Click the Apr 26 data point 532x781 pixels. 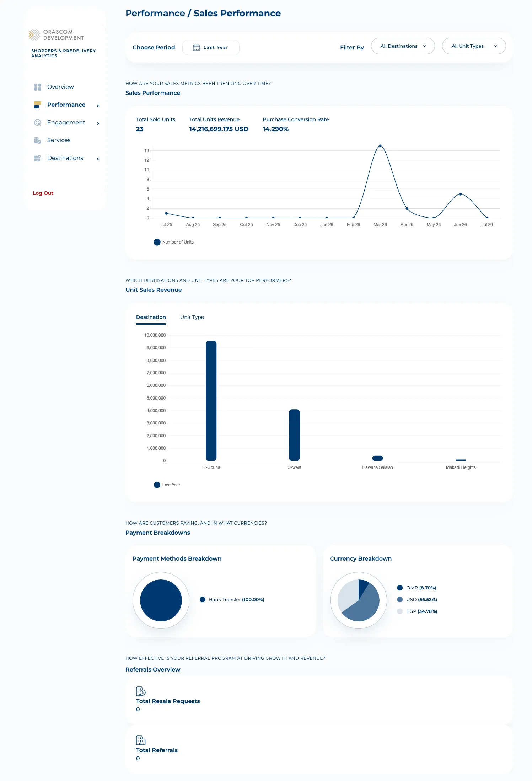pyautogui.click(x=407, y=209)
